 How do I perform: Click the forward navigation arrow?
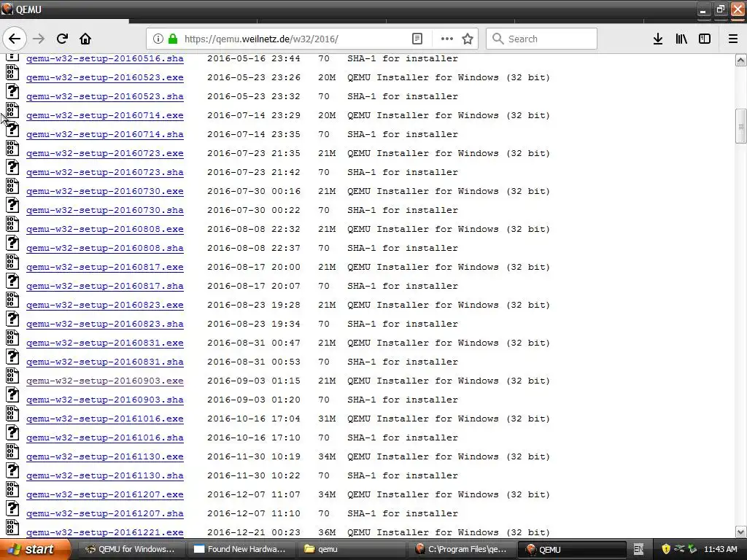(x=39, y=39)
